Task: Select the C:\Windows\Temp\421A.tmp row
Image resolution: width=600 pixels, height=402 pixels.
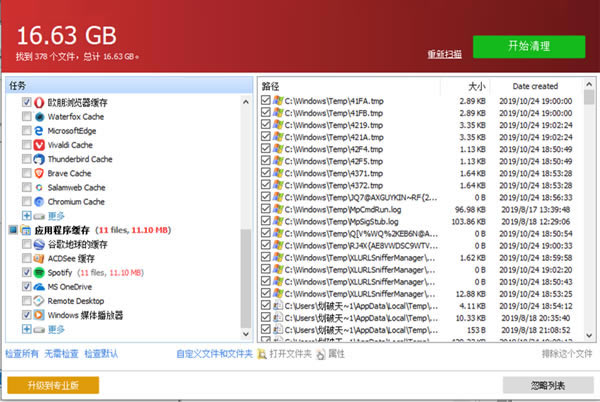Action: click(x=418, y=137)
